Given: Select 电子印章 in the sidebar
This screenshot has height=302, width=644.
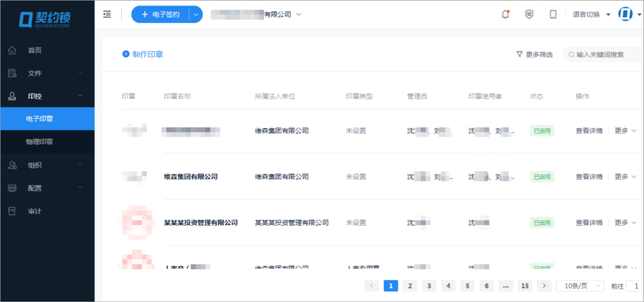Looking at the screenshot, I should [x=47, y=119].
